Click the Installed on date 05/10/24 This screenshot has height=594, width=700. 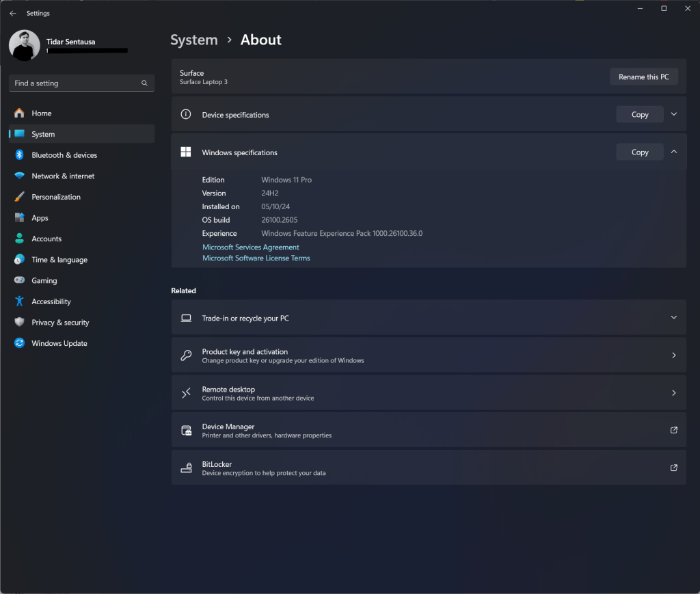click(x=275, y=206)
